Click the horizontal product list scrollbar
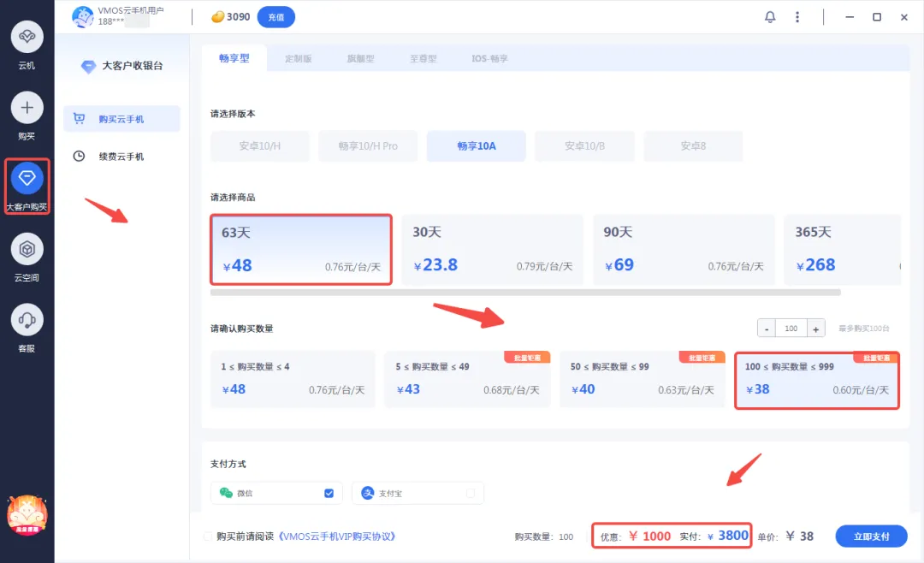The width and height of the screenshot is (924, 563). tap(524, 293)
